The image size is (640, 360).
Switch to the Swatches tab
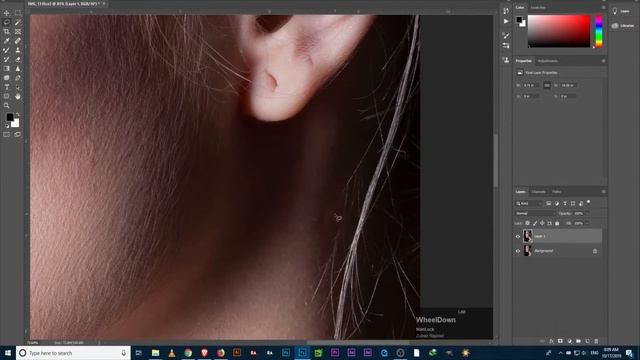(538, 8)
